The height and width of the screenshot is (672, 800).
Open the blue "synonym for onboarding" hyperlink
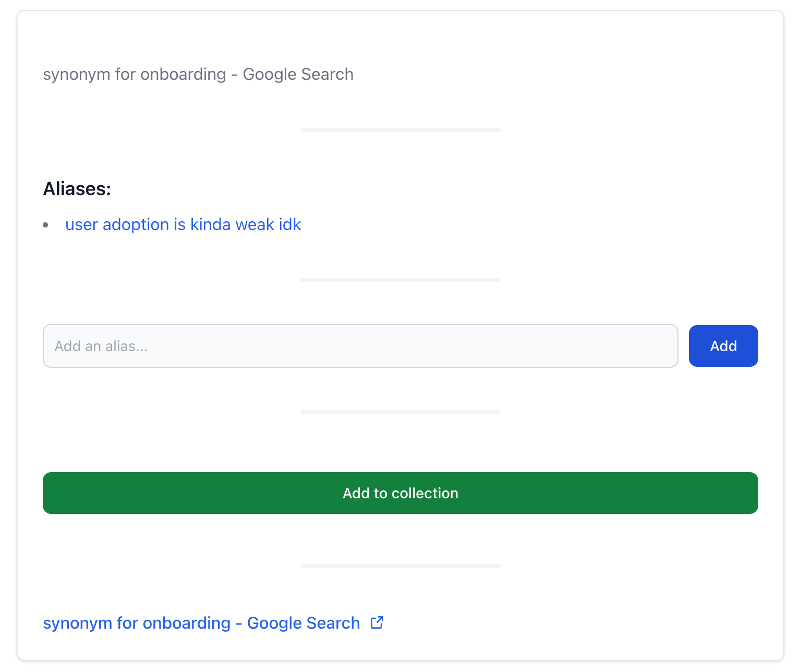(201, 623)
